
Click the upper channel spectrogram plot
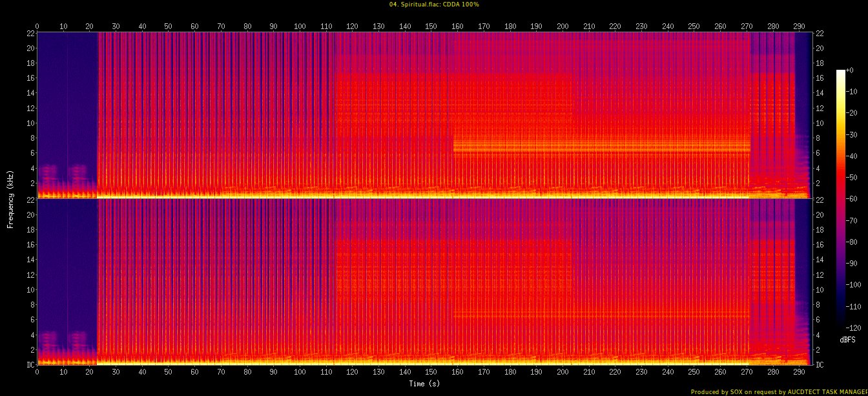click(x=424, y=115)
